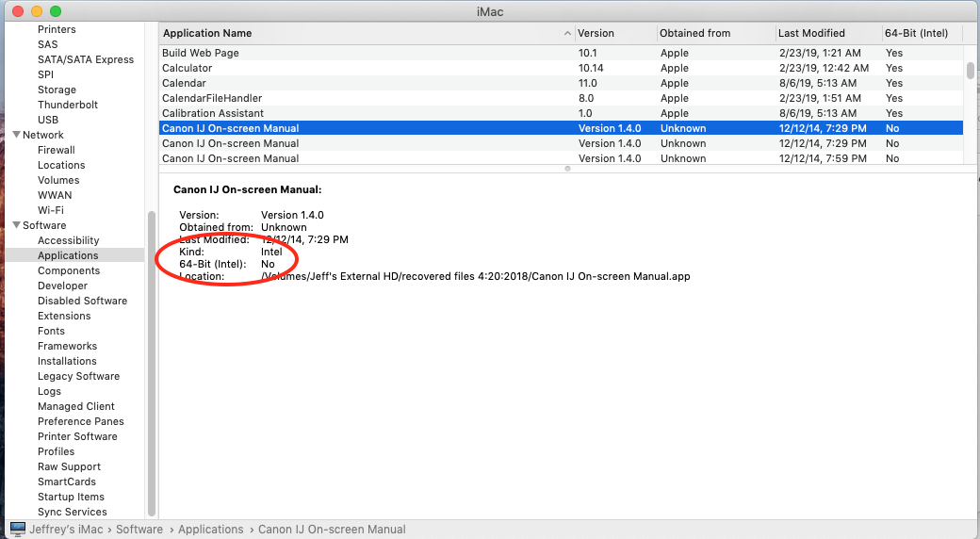980x539 pixels.
Task: Open Legacy Software in sidebar
Action: click(x=79, y=376)
